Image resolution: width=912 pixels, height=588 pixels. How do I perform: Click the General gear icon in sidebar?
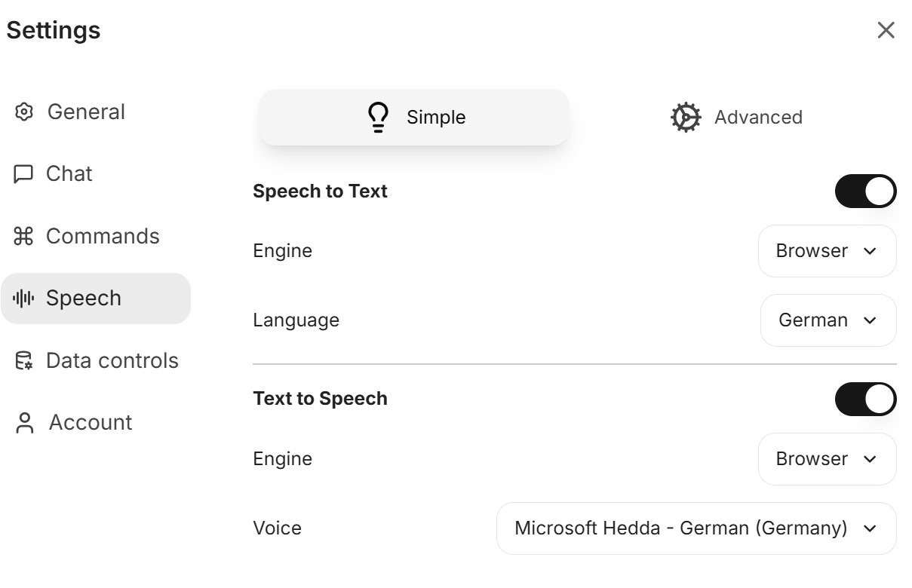point(24,112)
